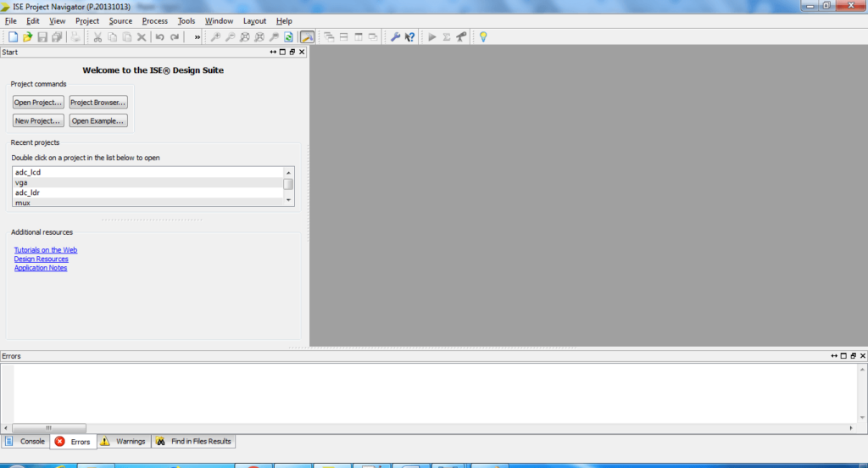Float the Start panel

[x=292, y=52]
